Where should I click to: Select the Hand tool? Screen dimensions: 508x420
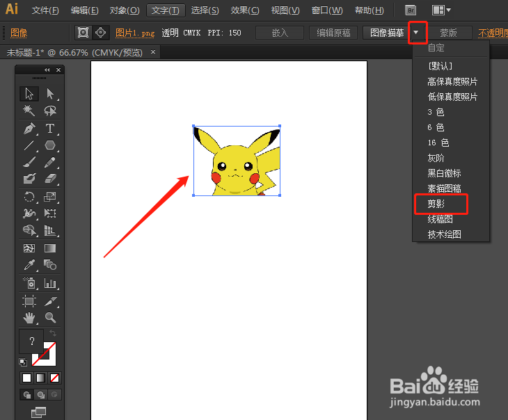pos(29,318)
